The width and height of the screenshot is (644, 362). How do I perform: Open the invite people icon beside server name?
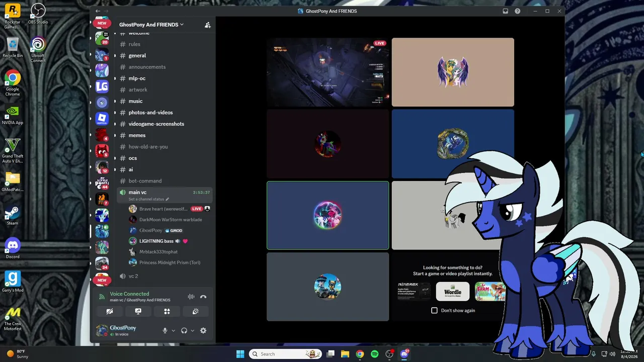point(207,25)
